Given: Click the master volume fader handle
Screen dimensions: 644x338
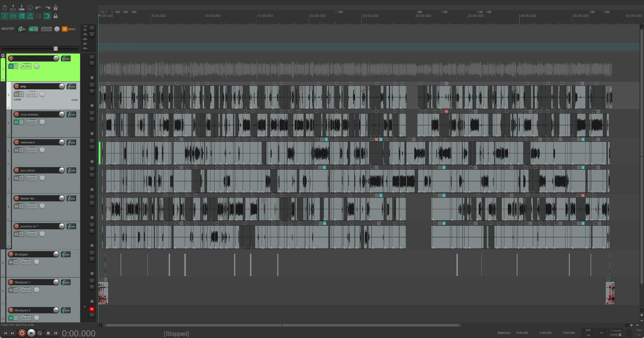Looking at the screenshot, I should (55, 49).
